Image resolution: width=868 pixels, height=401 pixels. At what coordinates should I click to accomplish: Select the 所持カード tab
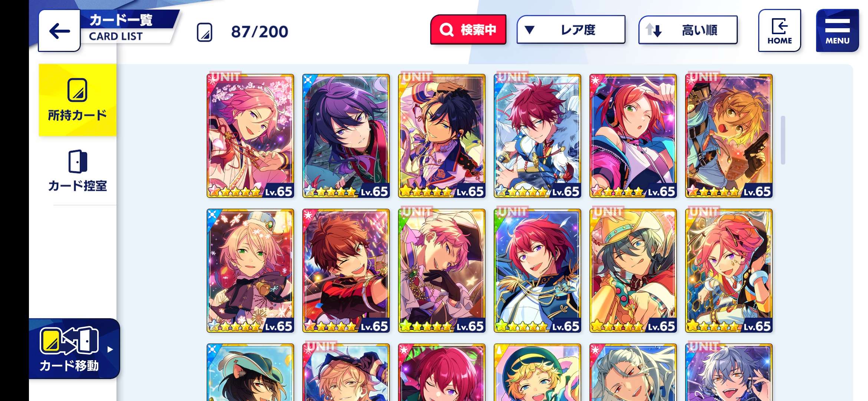[x=78, y=100]
